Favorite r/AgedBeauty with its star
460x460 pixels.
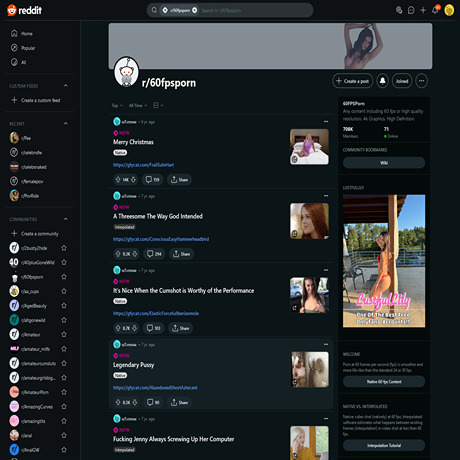click(x=64, y=306)
